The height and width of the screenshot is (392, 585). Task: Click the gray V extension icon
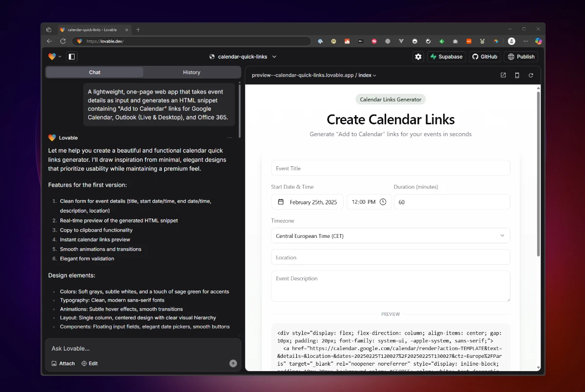[x=401, y=41]
